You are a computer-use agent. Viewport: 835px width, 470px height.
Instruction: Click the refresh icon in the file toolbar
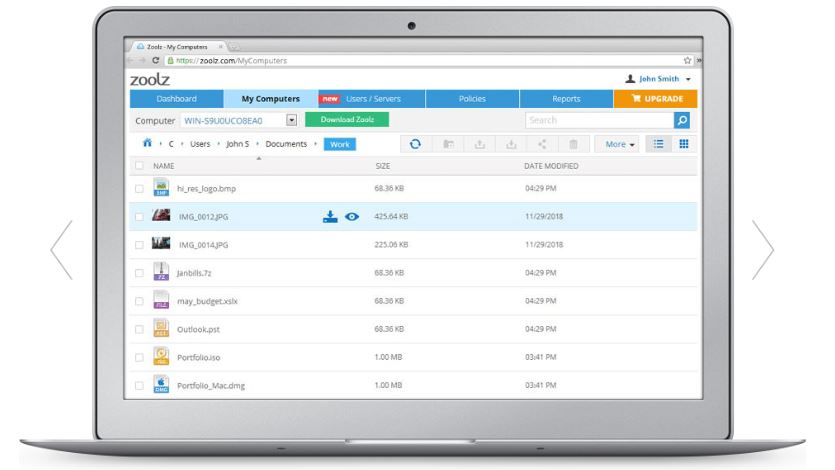[415, 144]
